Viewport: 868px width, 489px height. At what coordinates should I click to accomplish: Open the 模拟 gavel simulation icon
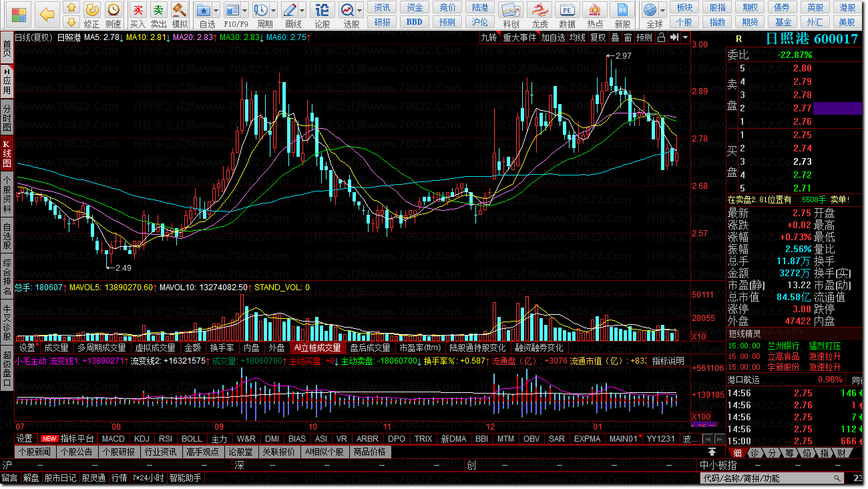click(180, 9)
